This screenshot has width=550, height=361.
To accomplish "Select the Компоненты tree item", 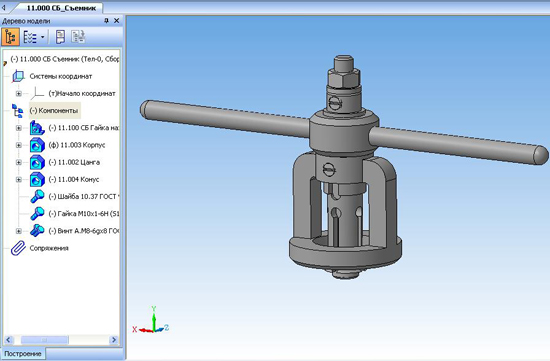I will pyautogui.click(x=54, y=111).
